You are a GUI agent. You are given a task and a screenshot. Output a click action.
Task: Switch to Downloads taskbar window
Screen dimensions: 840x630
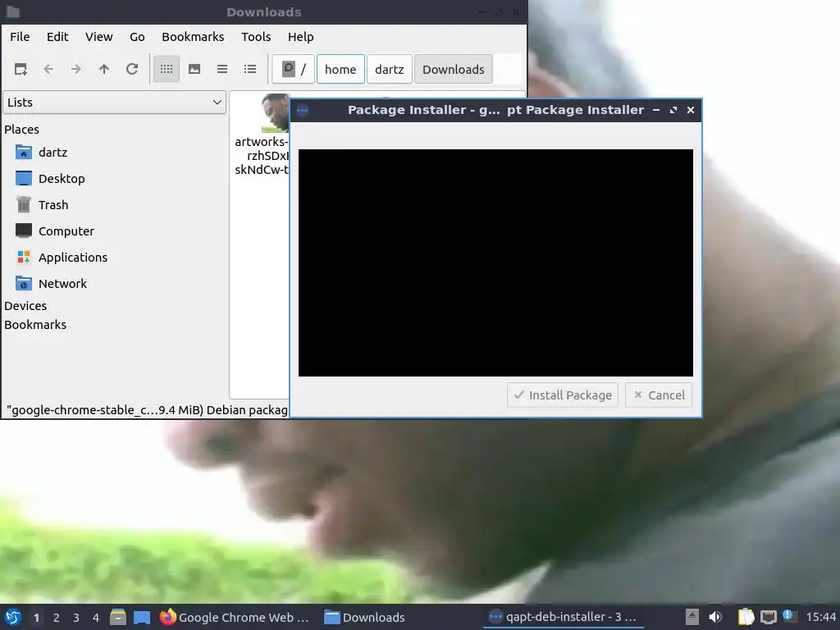(x=364, y=617)
